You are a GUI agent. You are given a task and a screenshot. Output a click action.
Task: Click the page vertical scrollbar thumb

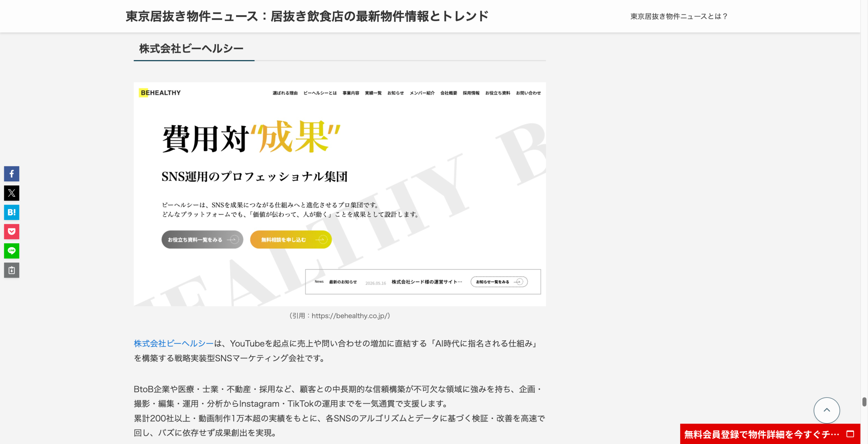pos(864,402)
